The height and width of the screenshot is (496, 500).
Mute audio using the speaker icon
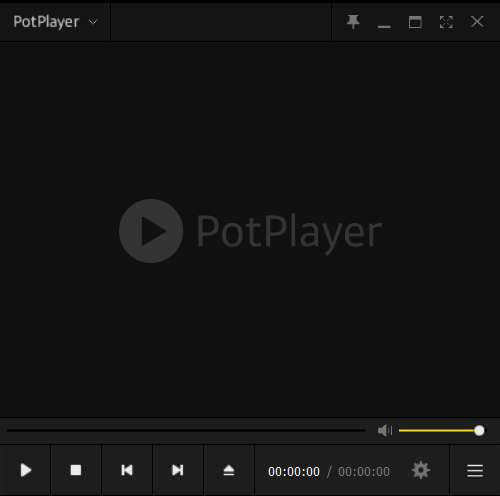click(x=385, y=431)
